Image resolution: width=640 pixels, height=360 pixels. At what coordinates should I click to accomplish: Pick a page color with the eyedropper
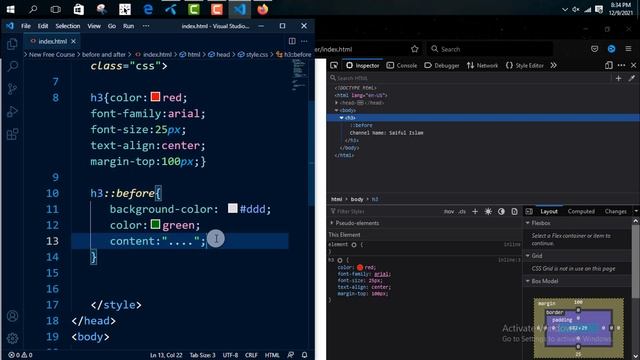pyautogui.click(x=632, y=78)
